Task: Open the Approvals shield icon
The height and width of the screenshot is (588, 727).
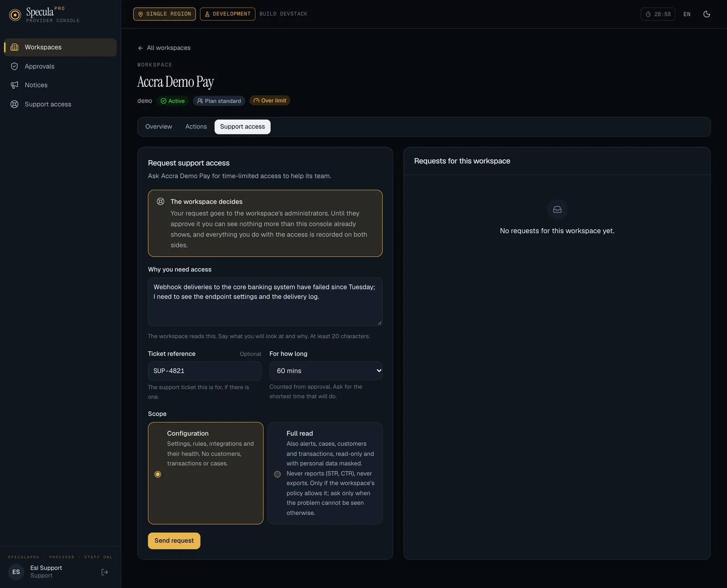Action: coord(15,66)
